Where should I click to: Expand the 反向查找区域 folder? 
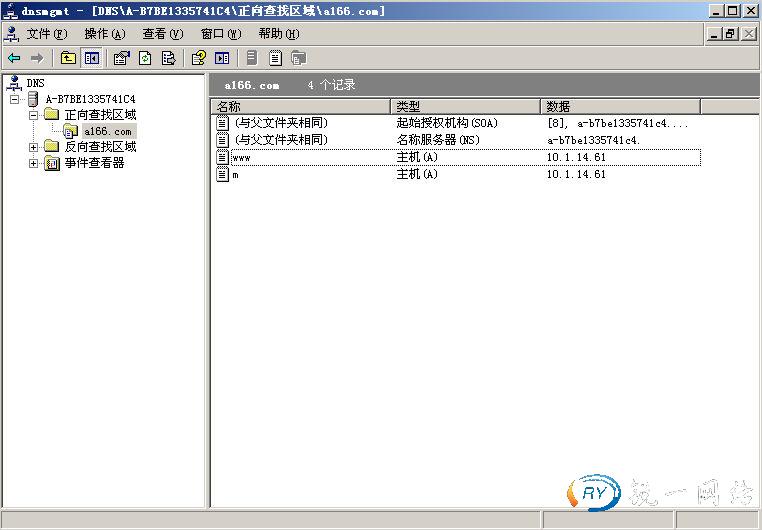(x=33, y=147)
